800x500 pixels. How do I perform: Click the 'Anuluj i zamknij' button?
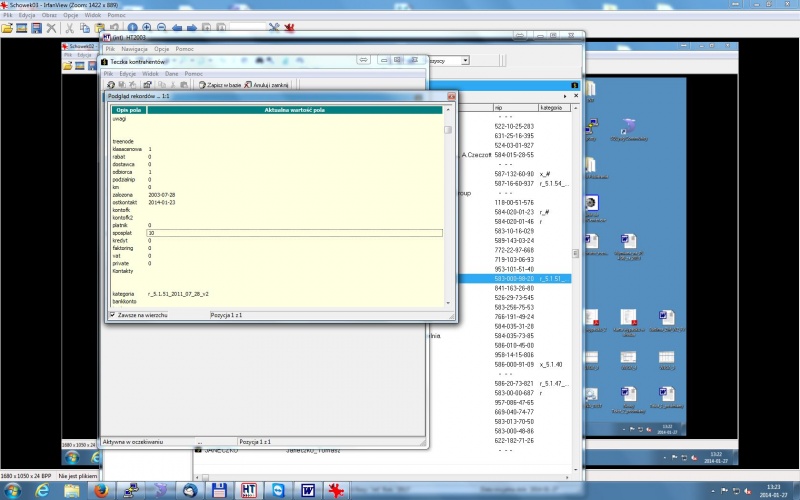coord(266,85)
